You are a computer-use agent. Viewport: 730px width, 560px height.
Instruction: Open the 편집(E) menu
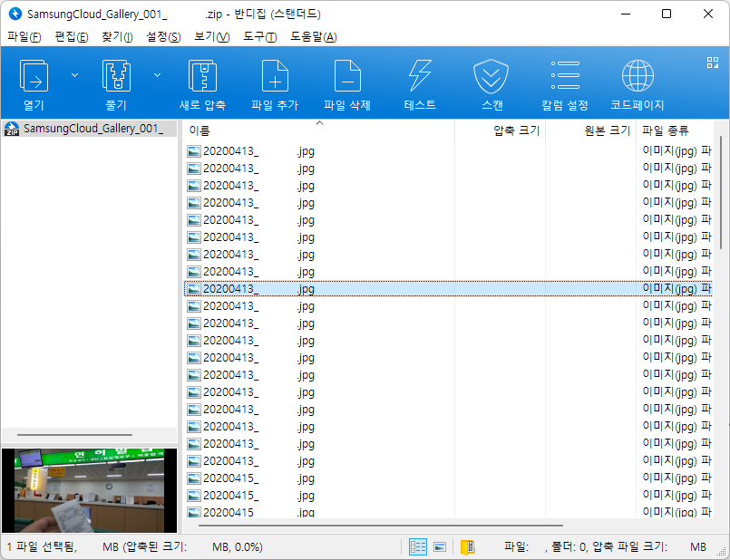[x=72, y=37]
